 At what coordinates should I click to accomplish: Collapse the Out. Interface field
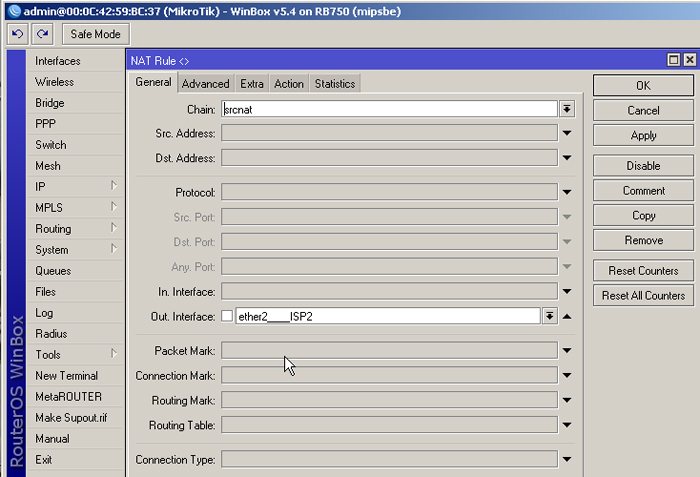567,316
